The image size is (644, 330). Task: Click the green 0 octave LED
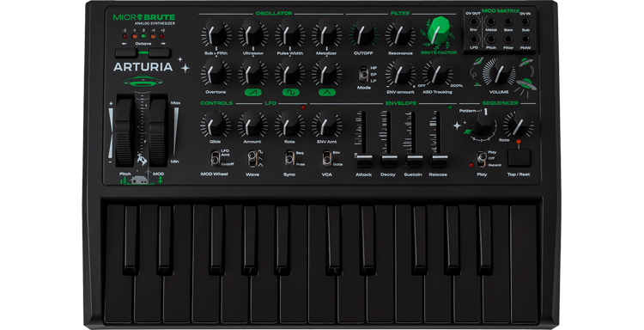click(x=143, y=36)
